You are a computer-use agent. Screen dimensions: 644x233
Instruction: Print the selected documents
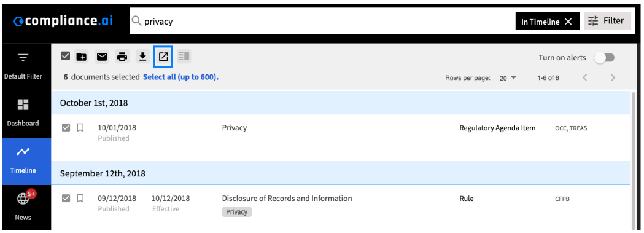122,57
